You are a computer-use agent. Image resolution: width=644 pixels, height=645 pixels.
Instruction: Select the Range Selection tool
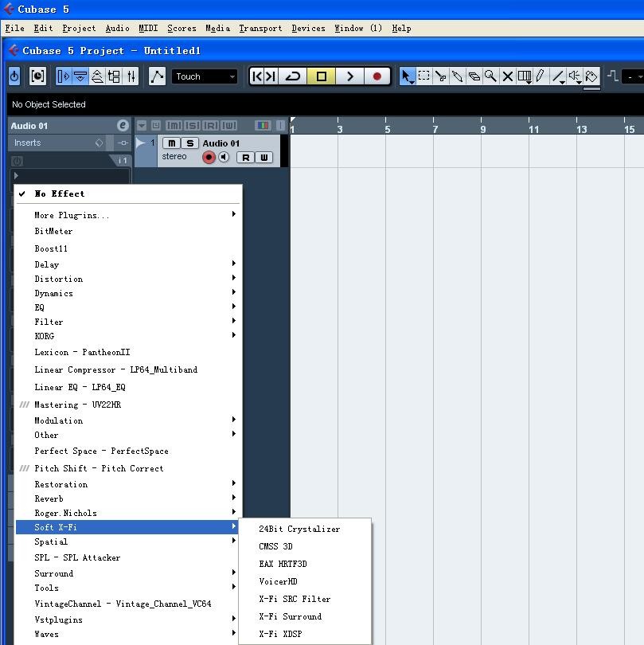(423, 76)
